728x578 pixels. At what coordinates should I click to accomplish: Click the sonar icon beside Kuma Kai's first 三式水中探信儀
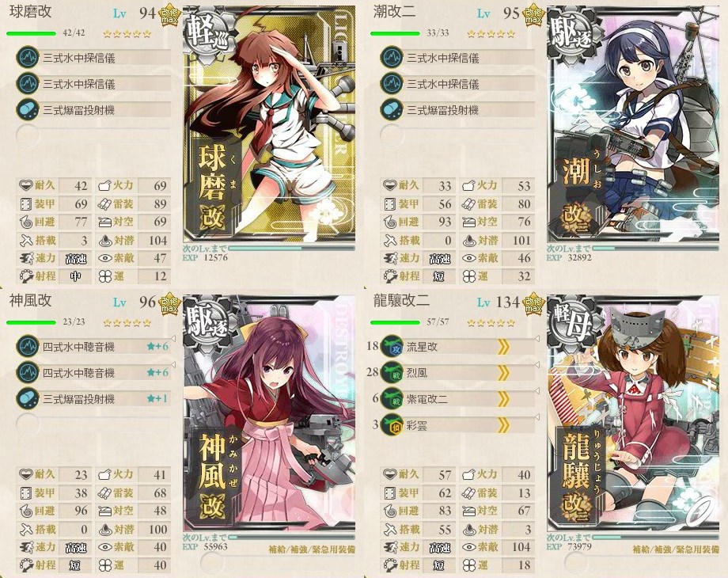[28, 58]
